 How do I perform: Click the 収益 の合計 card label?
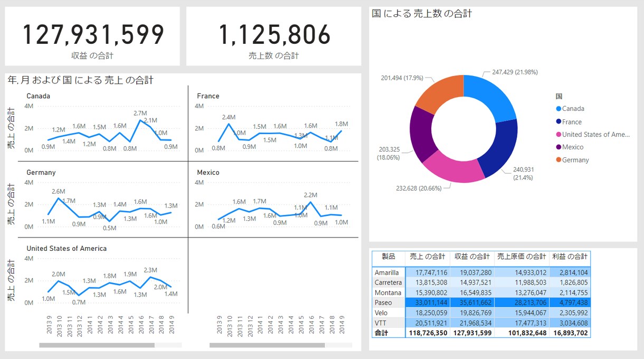click(x=92, y=55)
